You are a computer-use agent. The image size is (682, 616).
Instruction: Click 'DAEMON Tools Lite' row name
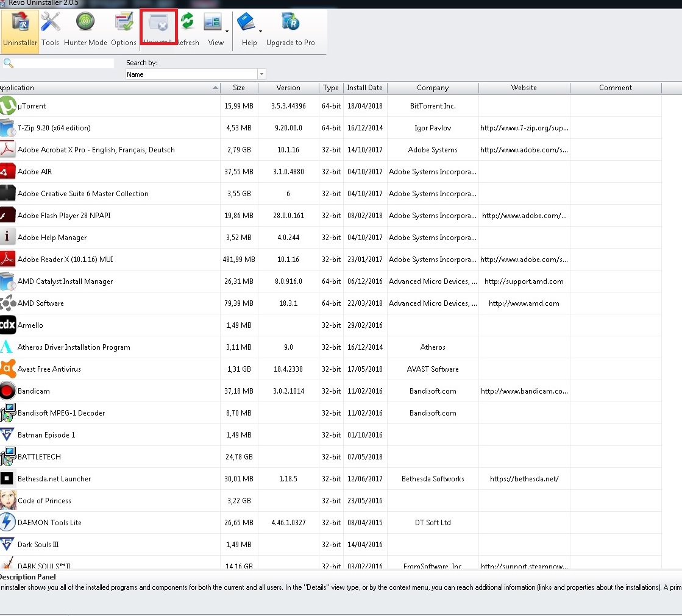click(x=49, y=523)
